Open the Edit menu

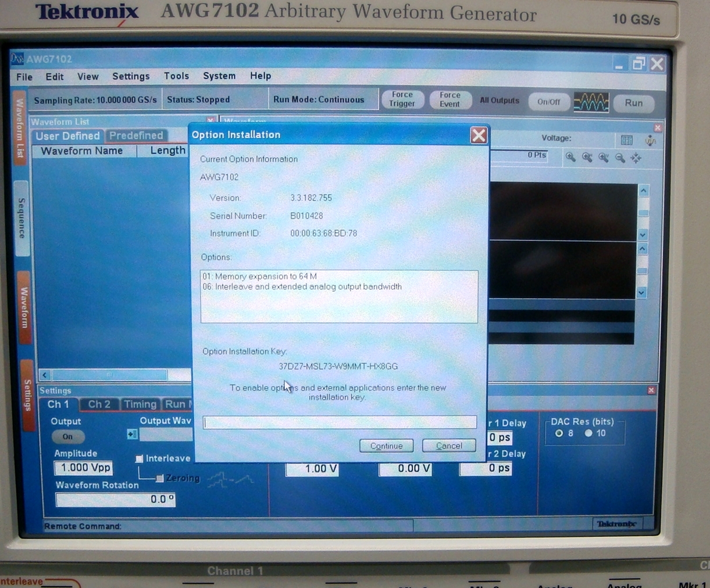pos(55,77)
